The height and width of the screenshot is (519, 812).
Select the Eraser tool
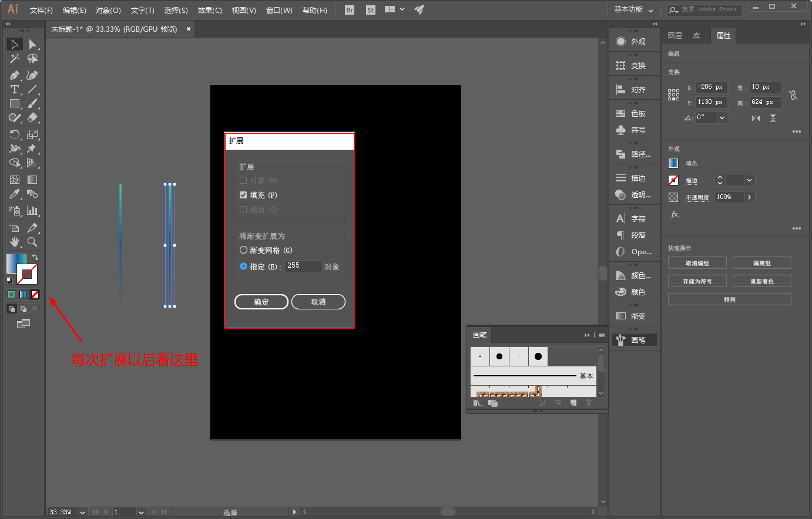(x=32, y=117)
